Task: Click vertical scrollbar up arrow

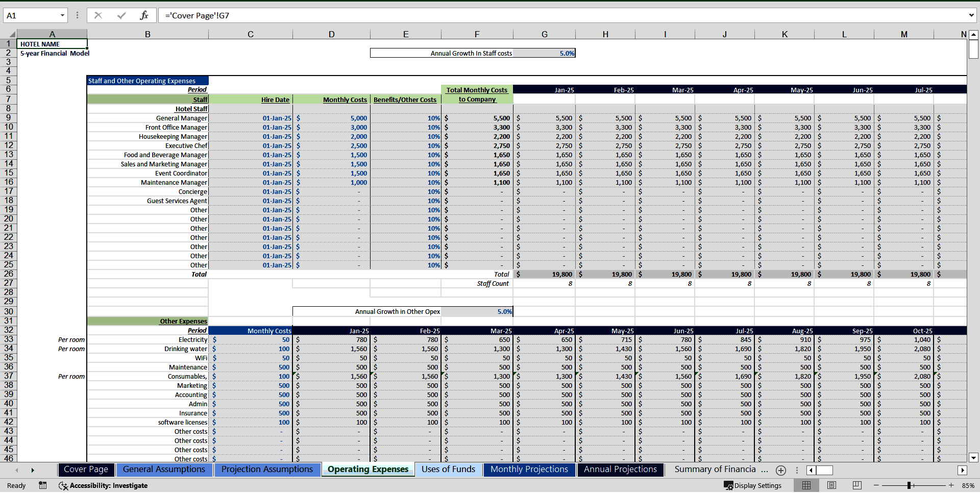Action: 973,35
